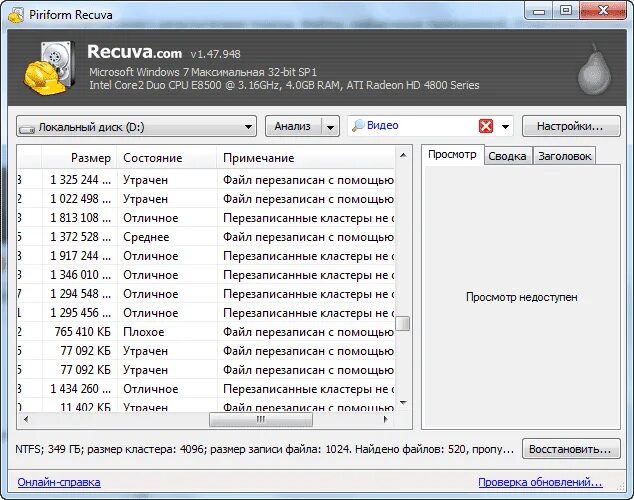Image resolution: width=634 pixels, height=500 pixels.
Task: Minimize the Piriform Recuva window
Action: pyautogui.click(x=539, y=11)
